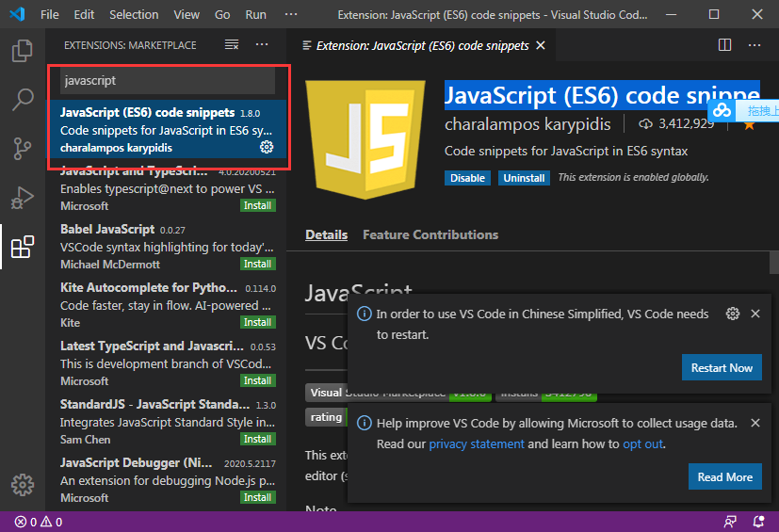Open the Selection menu
The width and height of the screenshot is (779, 532).
coord(134,14)
